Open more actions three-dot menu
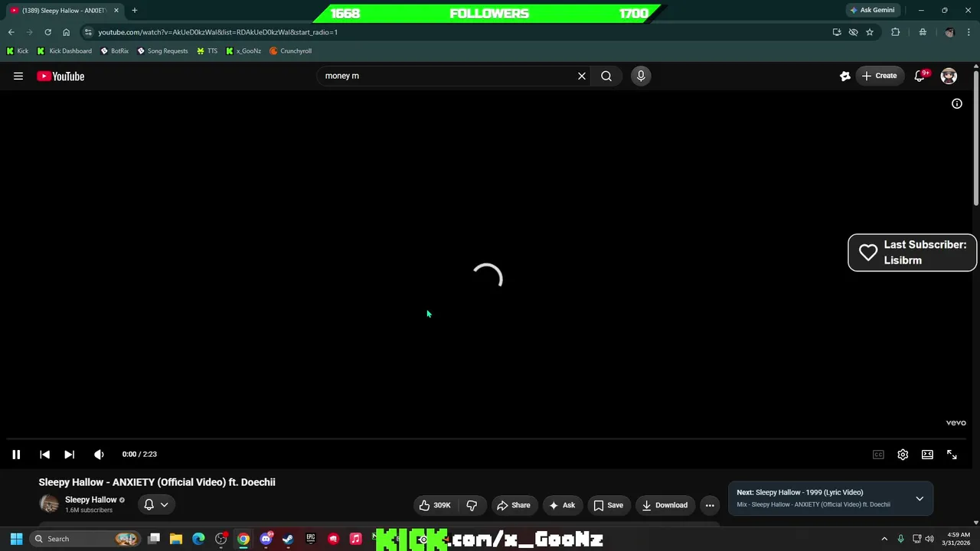980x551 pixels. coord(710,505)
